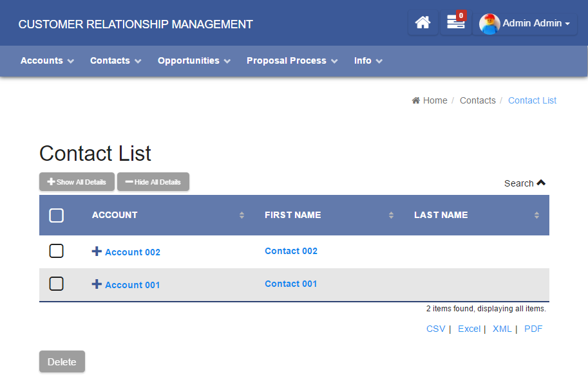Screen dimensions: 588x384
Task: Check the Account 002 row checkbox
Action: click(57, 251)
